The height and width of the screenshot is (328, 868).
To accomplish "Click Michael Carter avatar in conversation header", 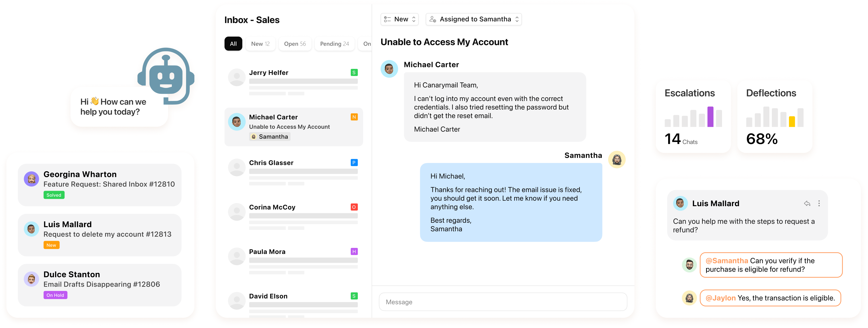I will tap(389, 69).
